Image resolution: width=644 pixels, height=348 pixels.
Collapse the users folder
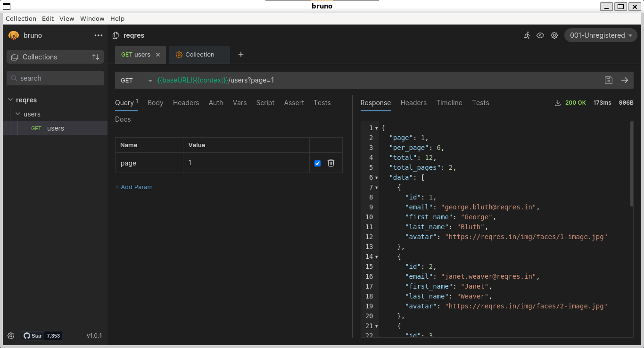coord(17,114)
